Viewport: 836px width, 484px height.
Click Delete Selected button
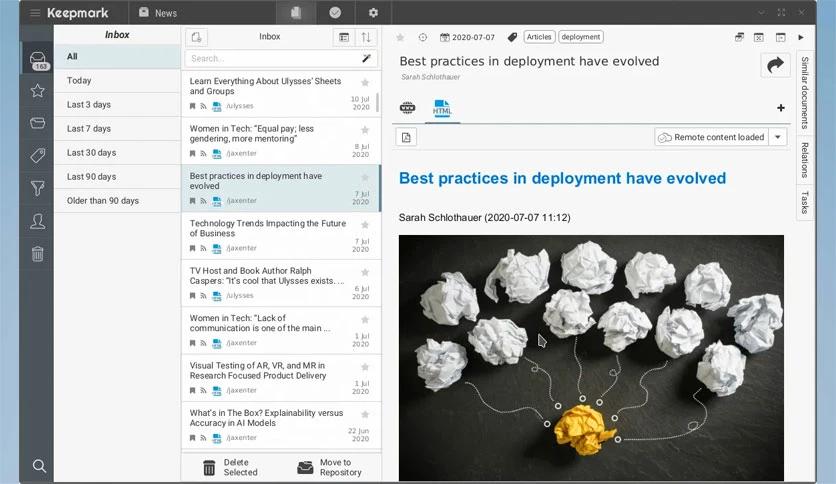coord(231,467)
